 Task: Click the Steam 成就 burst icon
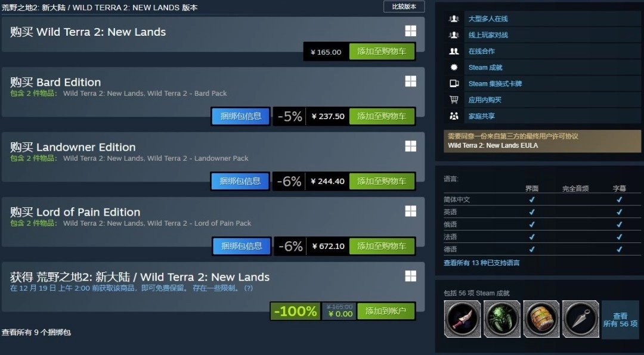(x=454, y=67)
